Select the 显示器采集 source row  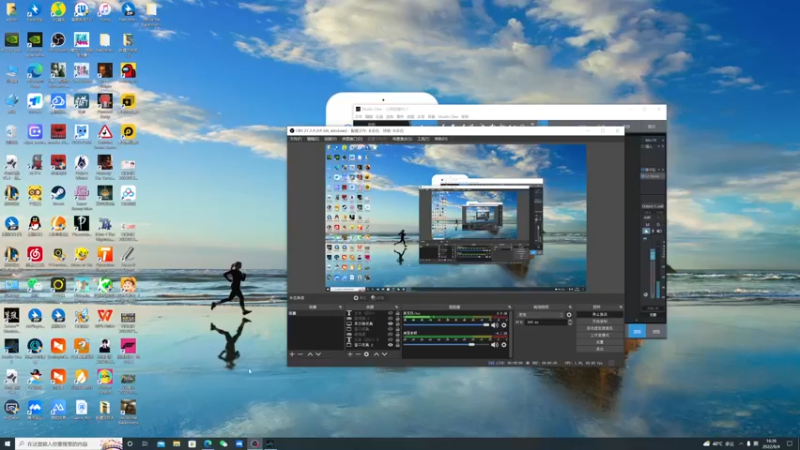pyautogui.click(x=371, y=323)
